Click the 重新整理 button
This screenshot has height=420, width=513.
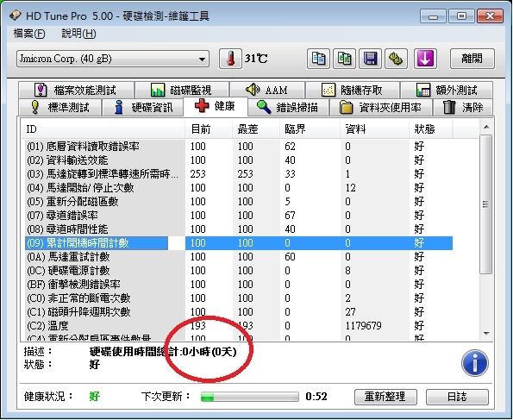385,397
